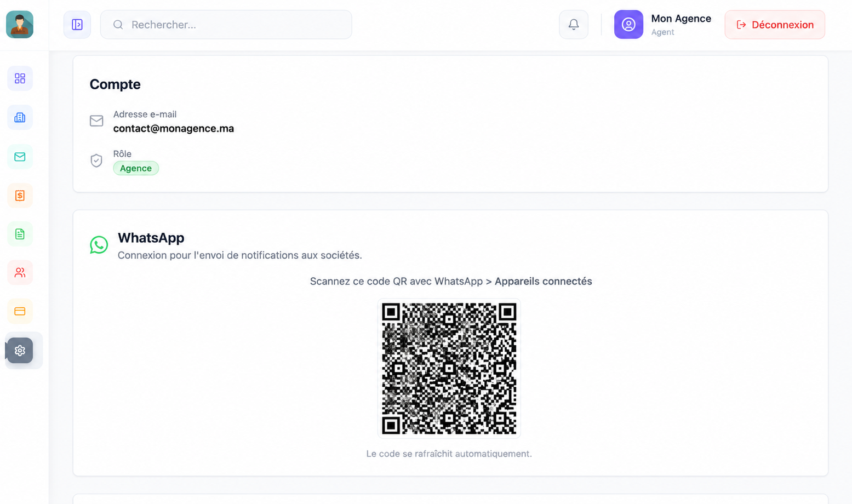Image resolution: width=852 pixels, height=504 pixels.
Task: Open the mail envelope icon in sidebar
Action: coord(20,157)
